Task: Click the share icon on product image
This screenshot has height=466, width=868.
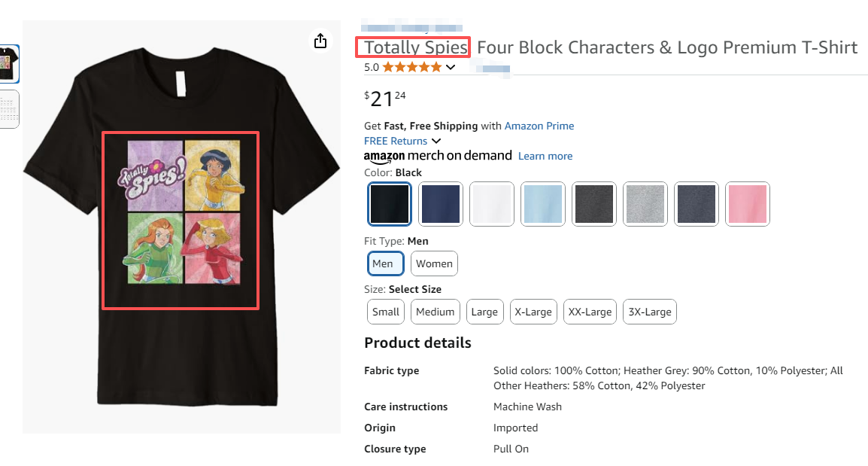Action: (x=320, y=41)
